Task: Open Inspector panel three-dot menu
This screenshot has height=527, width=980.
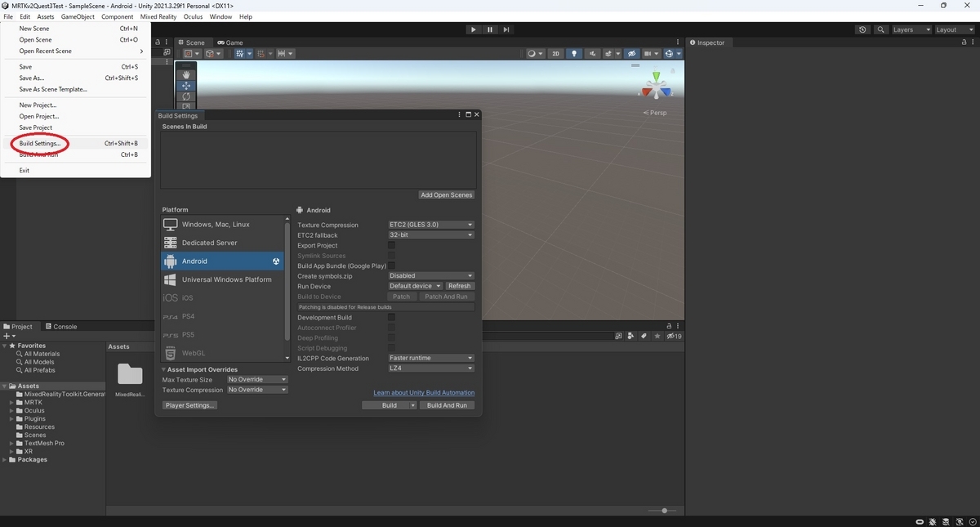Action: [972, 42]
